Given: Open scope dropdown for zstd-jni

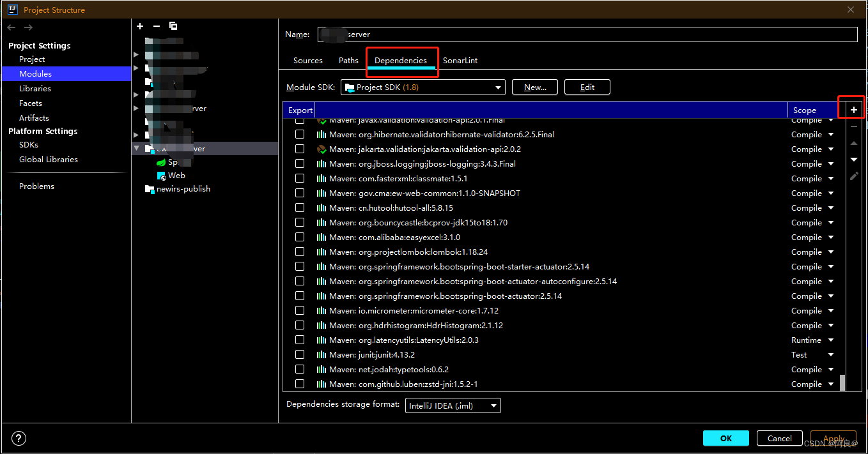Looking at the screenshot, I should click(x=831, y=384).
